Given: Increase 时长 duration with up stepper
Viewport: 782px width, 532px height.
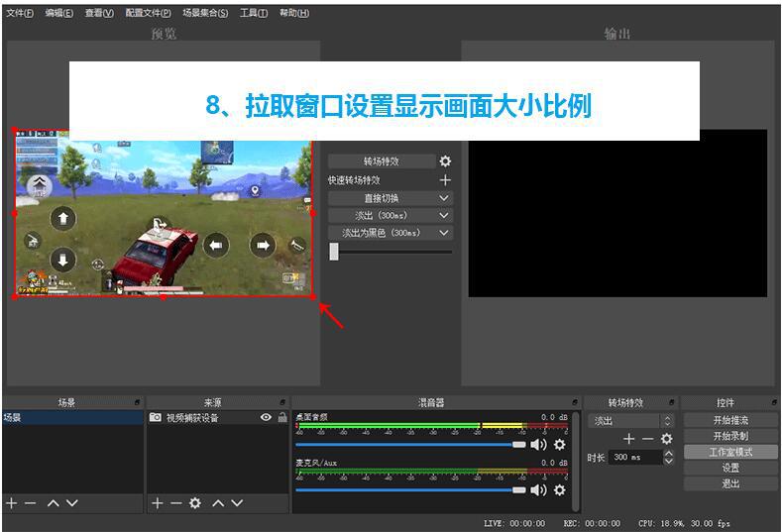Looking at the screenshot, I should tap(669, 454).
